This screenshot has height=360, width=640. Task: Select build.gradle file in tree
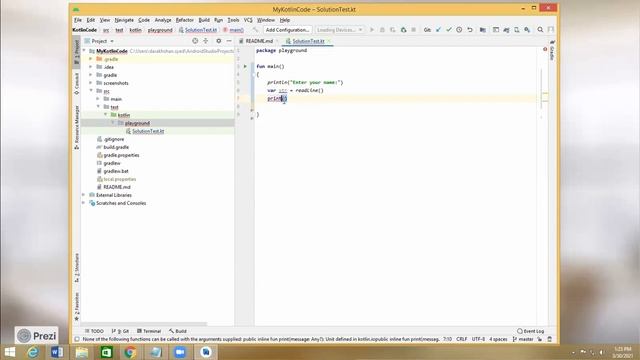[x=116, y=147]
